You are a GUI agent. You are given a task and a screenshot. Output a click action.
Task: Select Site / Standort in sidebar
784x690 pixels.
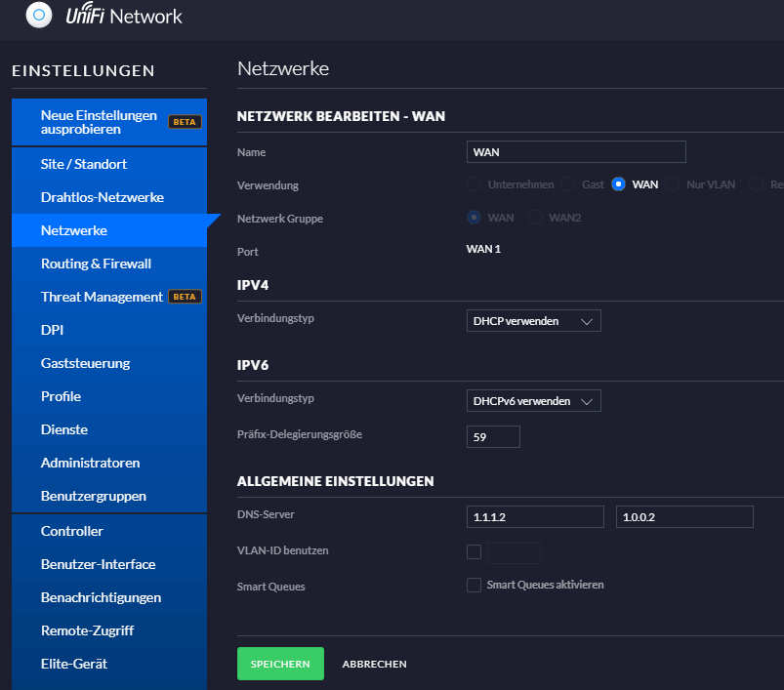point(84,164)
